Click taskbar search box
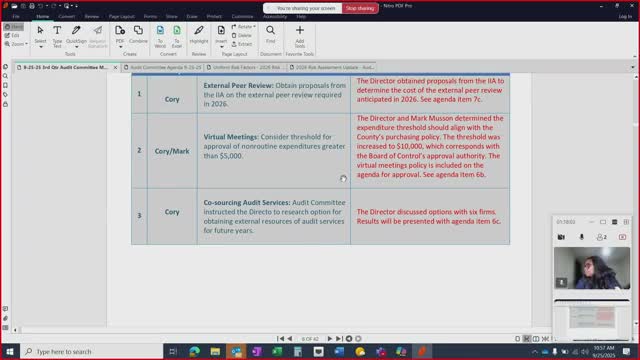Screen dimensions: 640x360 91,351
